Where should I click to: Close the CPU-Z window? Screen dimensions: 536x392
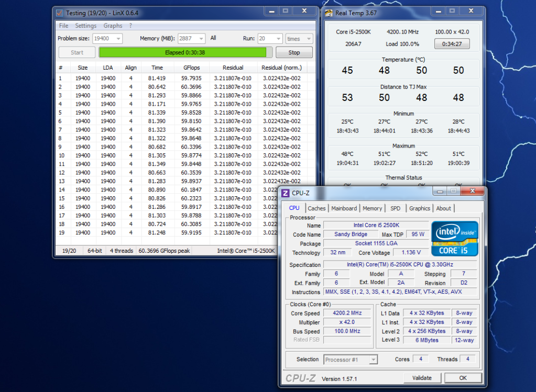[472, 191]
